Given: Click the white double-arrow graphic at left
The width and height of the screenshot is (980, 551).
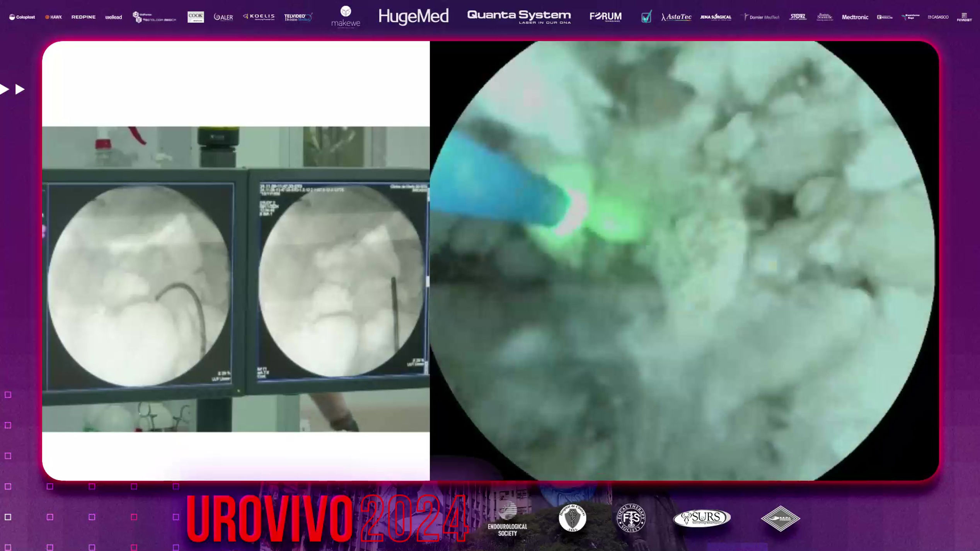Looking at the screenshot, I should (12, 89).
